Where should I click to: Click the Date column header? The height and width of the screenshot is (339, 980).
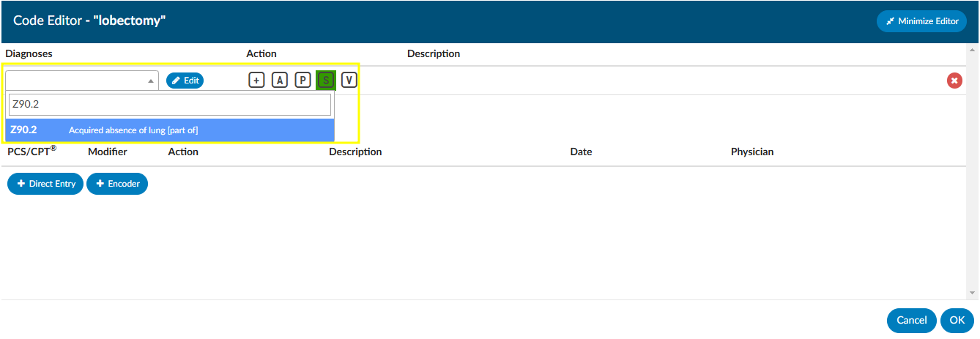coord(581,152)
